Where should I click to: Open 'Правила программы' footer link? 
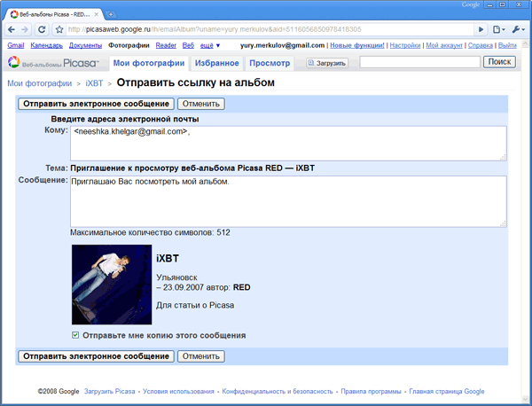point(371,392)
